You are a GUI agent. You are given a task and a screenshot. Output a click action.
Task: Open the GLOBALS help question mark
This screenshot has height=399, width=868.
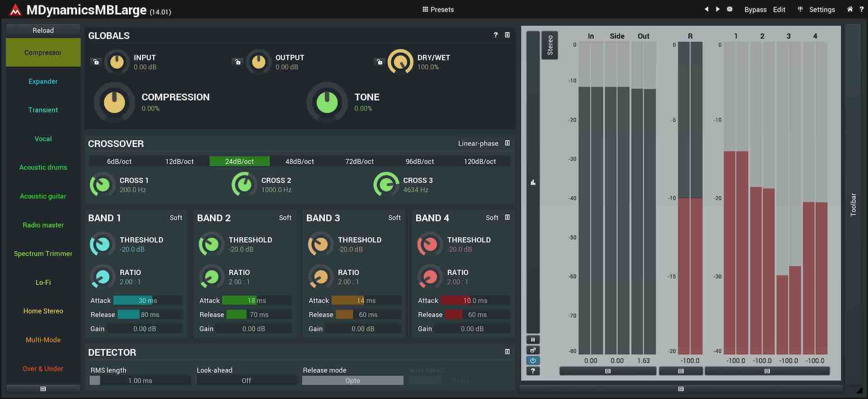495,35
